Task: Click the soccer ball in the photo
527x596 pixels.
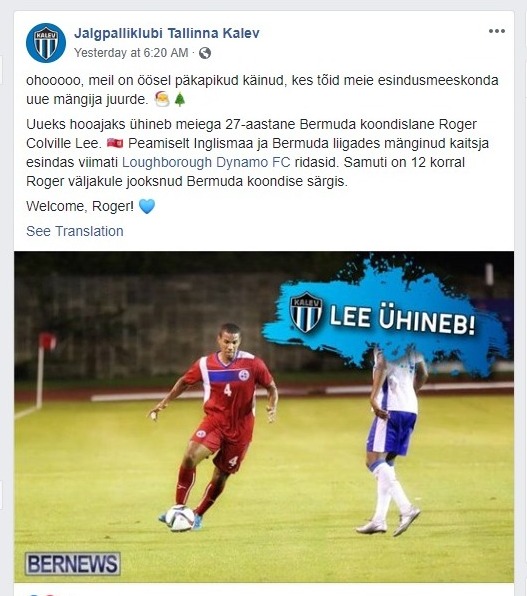Action: tap(180, 518)
